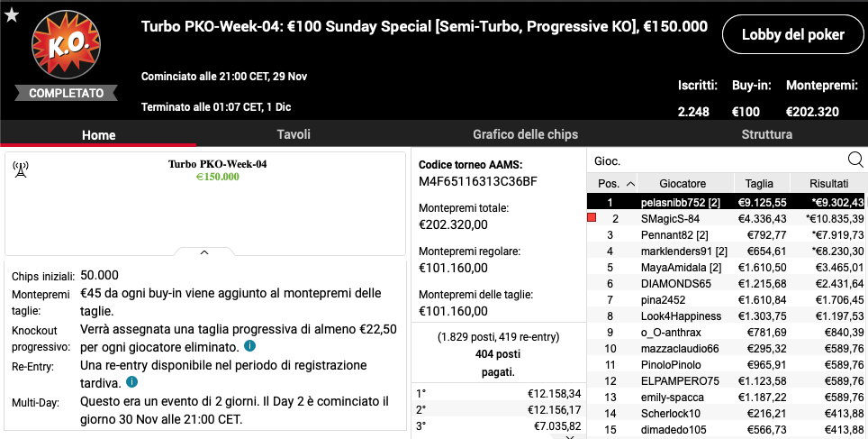
Task: Show info about Re-Entry late registration
Action: (131, 382)
